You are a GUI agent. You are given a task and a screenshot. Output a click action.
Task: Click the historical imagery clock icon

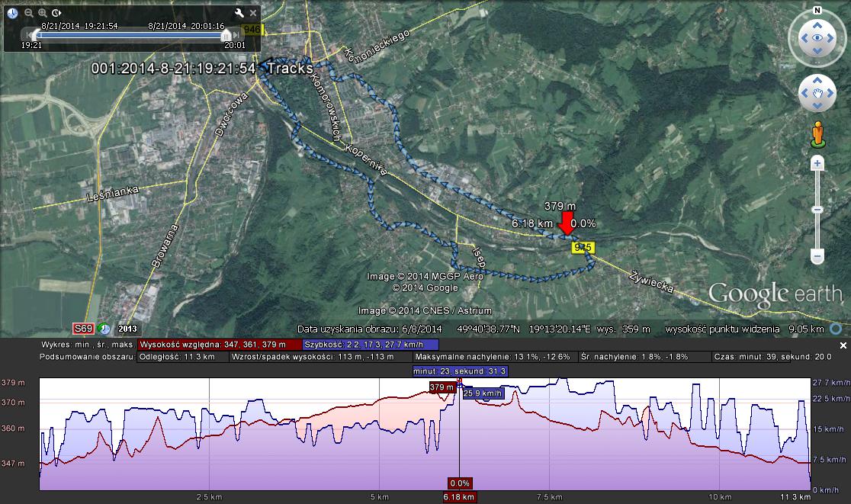click(13, 13)
